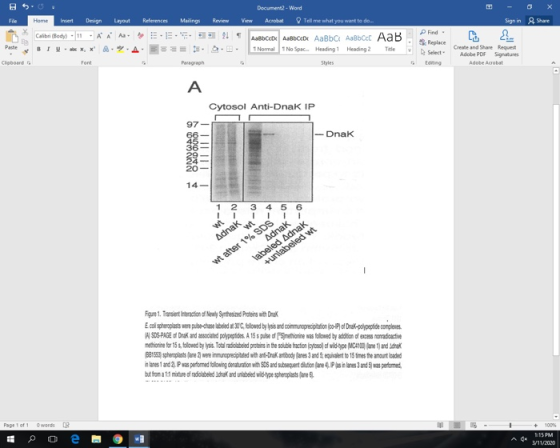This screenshot has width=560, height=448.
Task: Align the paragraph to the right
Action: [173, 49]
